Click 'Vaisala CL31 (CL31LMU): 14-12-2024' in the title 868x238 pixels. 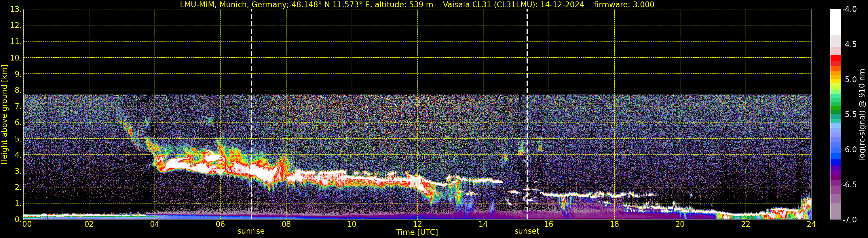[514, 5]
